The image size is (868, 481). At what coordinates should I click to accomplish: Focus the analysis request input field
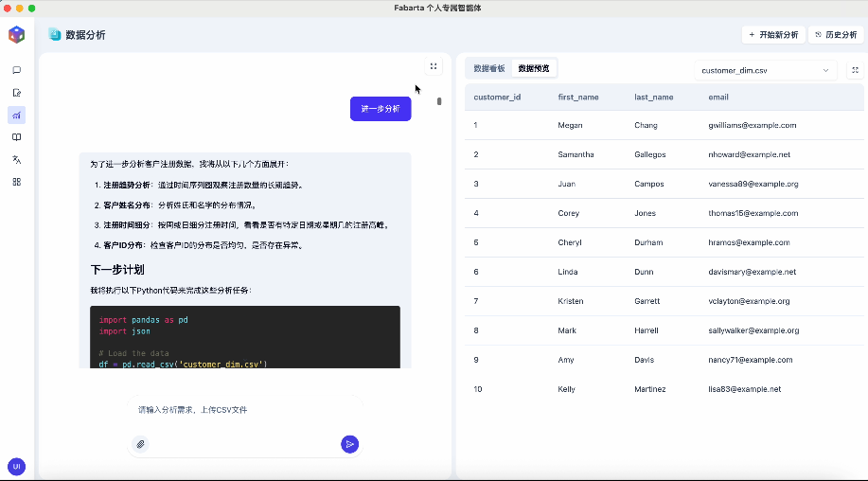point(244,410)
